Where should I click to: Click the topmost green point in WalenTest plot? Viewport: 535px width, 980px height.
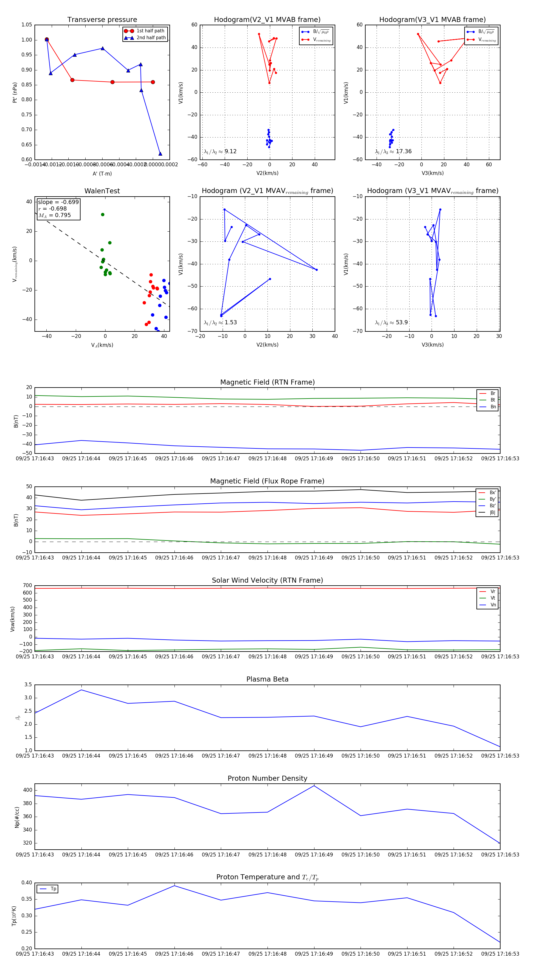[x=103, y=215]
